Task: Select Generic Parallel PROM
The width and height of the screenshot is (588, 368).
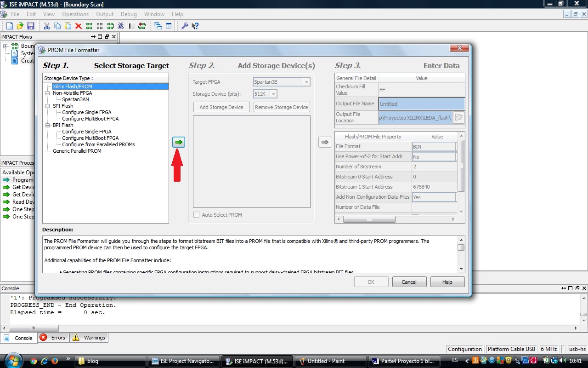Action: pos(77,151)
